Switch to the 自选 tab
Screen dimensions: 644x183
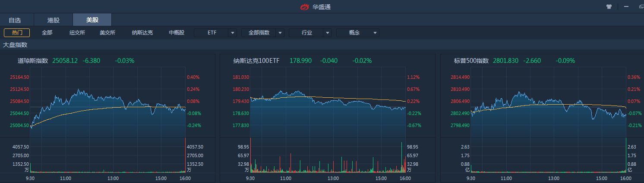[15, 20]
